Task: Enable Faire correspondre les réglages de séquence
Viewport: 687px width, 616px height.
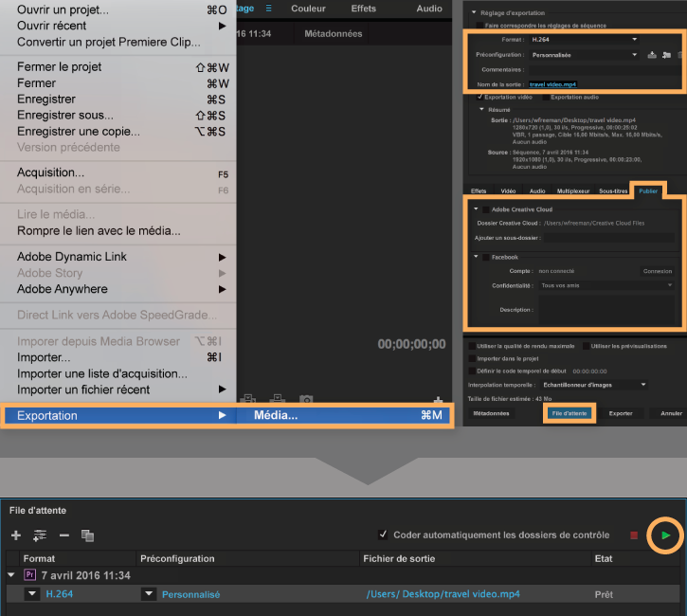Action: click(480, 26)
